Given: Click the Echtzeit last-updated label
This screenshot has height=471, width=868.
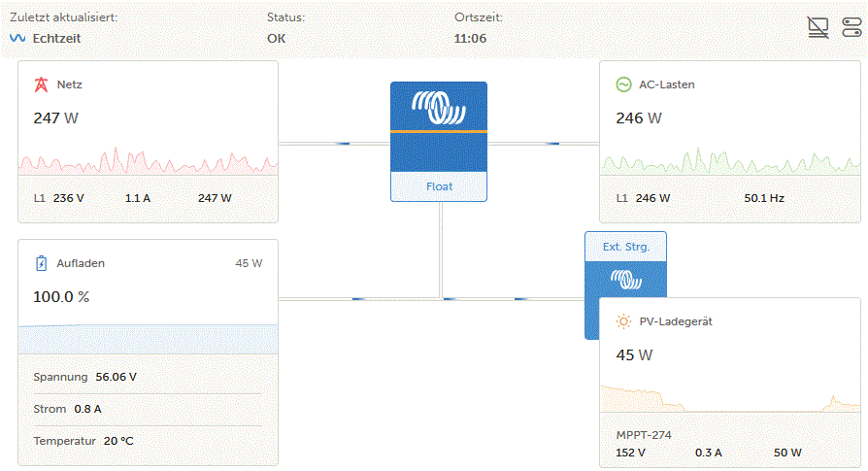Looking at the screenshot, I should tap(56, 38).
